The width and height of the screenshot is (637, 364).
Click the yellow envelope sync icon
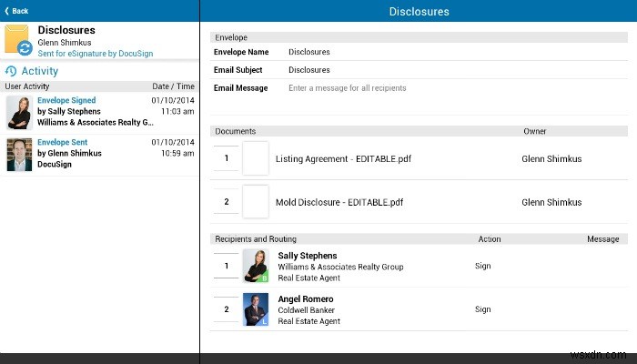18,39
